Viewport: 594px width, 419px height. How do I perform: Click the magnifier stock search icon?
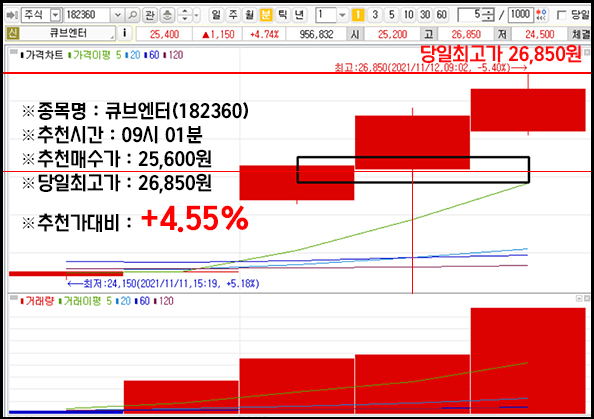pyautogui.click(x=132, y=15)
